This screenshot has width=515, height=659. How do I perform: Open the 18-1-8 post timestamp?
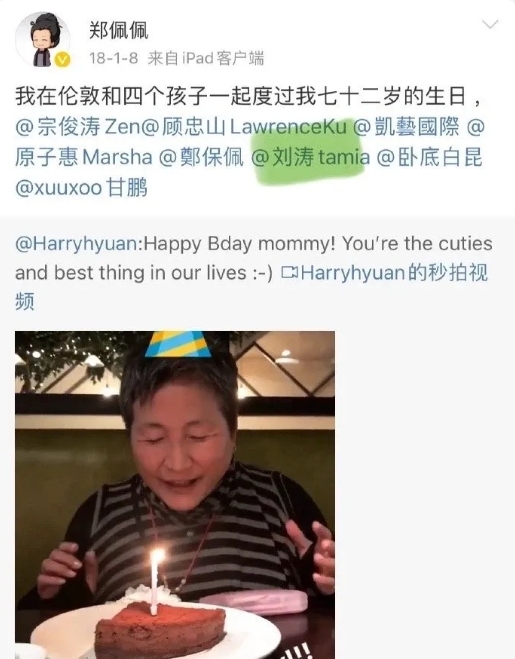[113, 58]
